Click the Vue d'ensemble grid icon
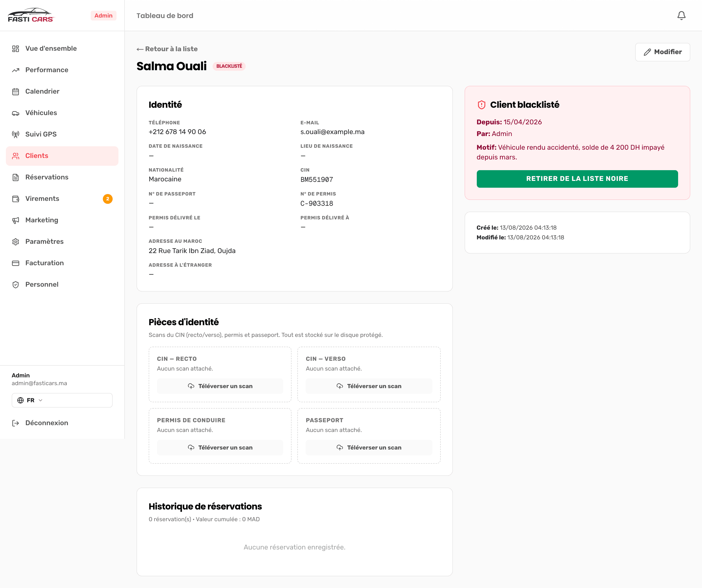The width and height of the screenshot is (702, 588). pyautogui.click(x=16, y=49)
